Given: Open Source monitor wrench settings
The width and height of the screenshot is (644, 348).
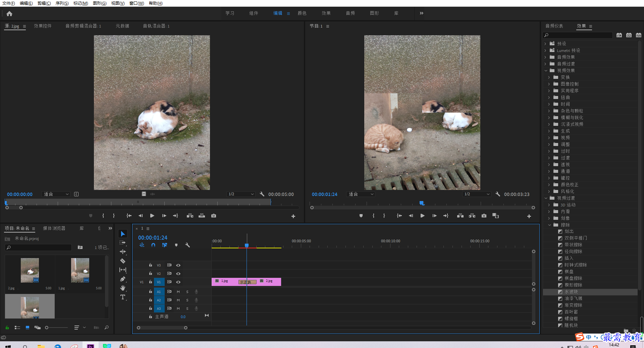Looking at the screenshot, I should click(x=262, y=194).
